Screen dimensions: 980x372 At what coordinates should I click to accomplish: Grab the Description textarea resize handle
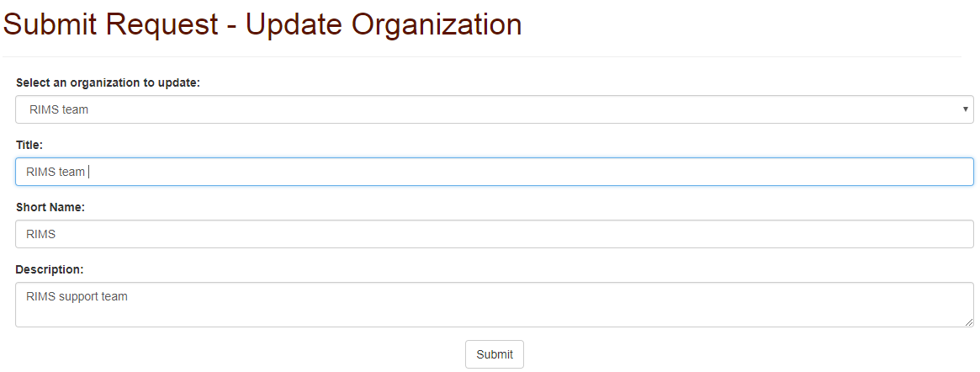[969, 322]
